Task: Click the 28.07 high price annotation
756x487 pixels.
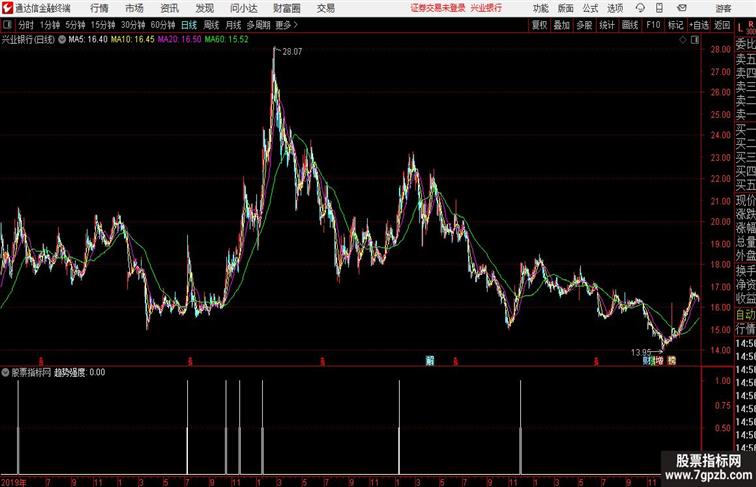Action: tap(292, 52)
